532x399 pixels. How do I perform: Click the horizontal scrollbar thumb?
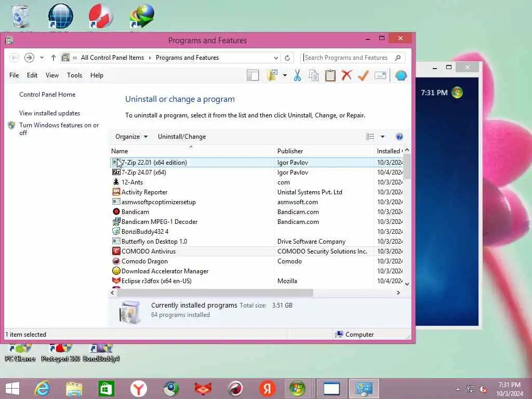[215, 293]
